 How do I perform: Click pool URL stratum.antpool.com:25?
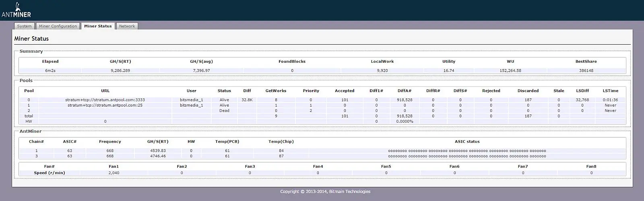click(105, 105)
